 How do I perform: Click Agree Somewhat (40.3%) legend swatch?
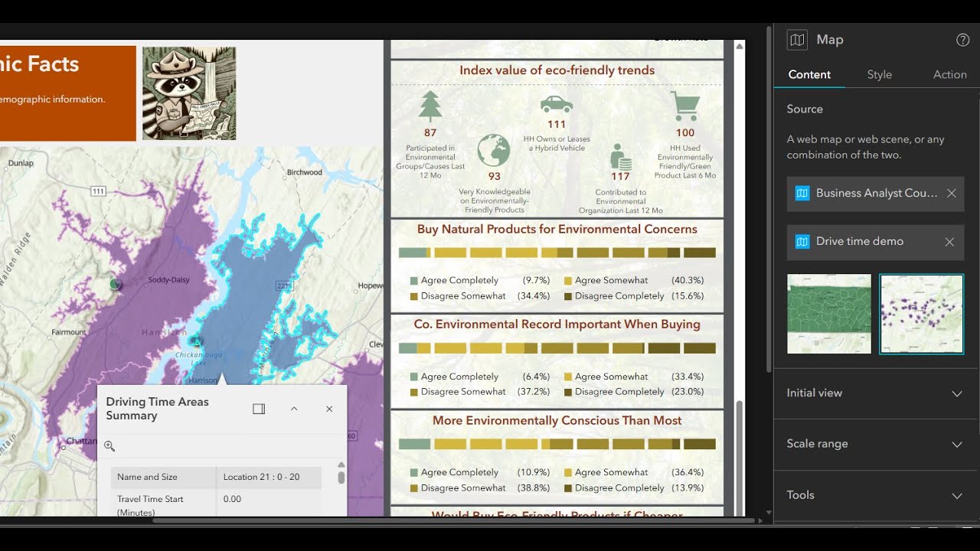click(x=568, y=281)
